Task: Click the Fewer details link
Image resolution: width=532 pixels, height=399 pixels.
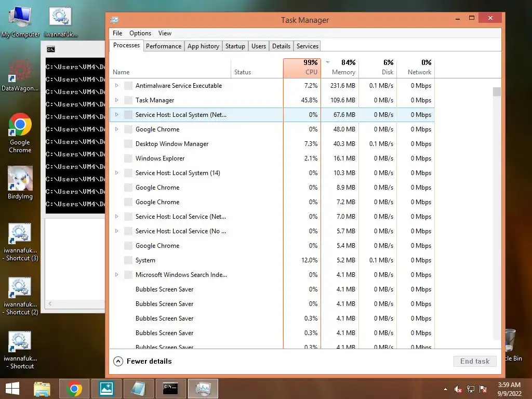Action: tap(149, 362)
